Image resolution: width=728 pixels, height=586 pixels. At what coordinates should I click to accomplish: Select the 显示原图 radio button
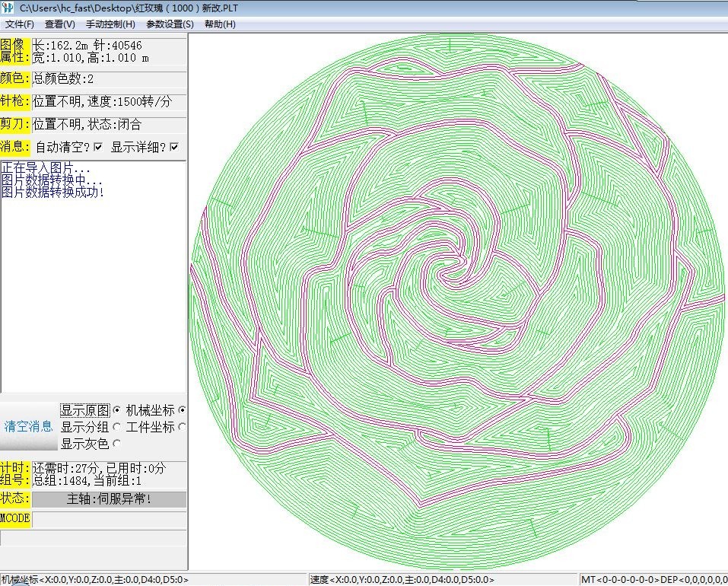116,410
